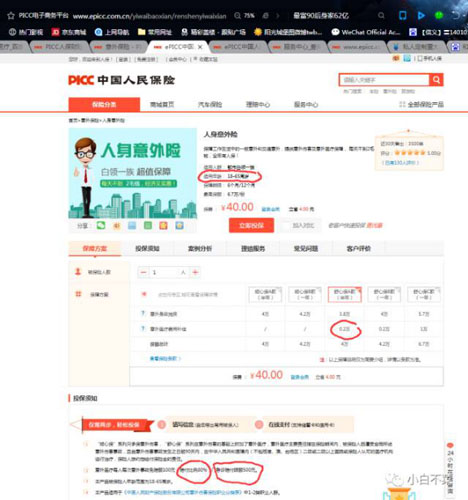Share via yellow-blue star icon

[179, 226]
